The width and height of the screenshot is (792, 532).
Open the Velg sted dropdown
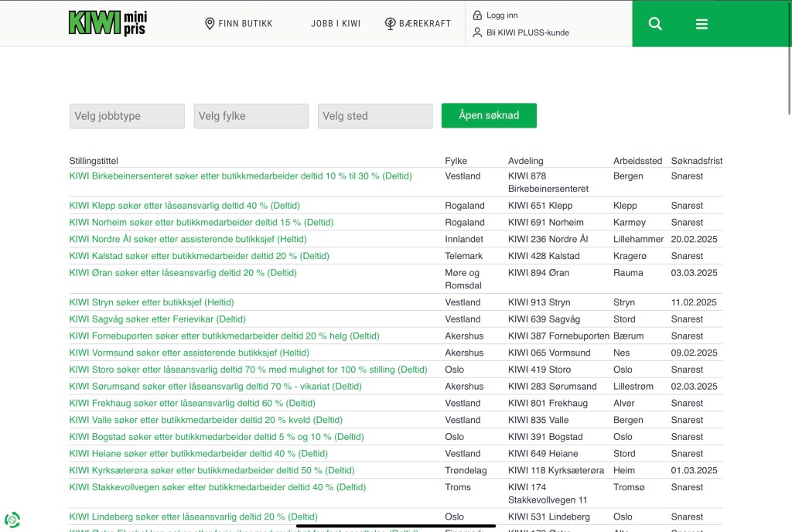pyautogui.click(x=375, y=116)
